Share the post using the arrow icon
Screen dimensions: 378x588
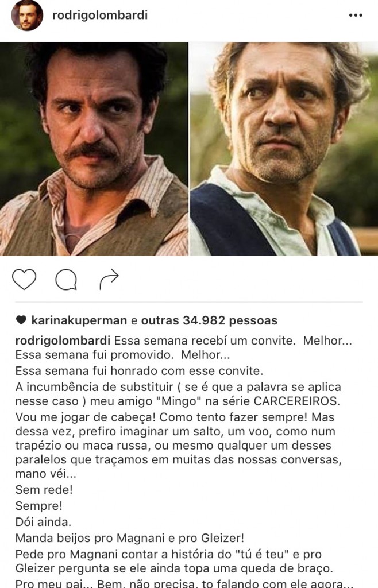109,280
